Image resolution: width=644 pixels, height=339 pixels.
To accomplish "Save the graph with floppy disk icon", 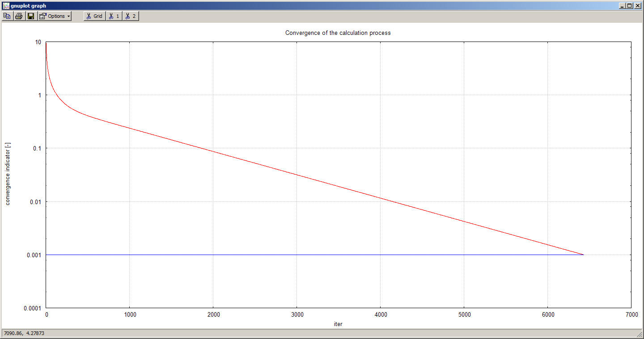I will [31, 16].
